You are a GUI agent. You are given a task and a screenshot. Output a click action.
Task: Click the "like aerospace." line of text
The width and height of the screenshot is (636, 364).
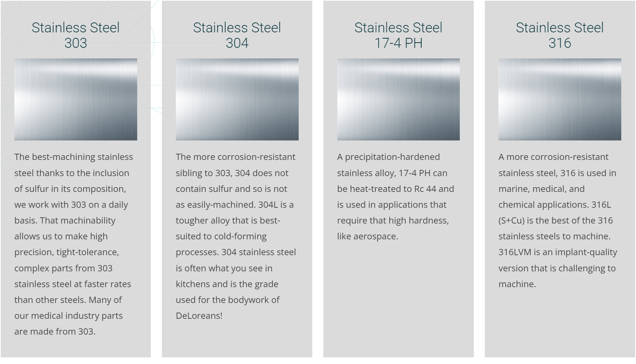pos(367,236)
